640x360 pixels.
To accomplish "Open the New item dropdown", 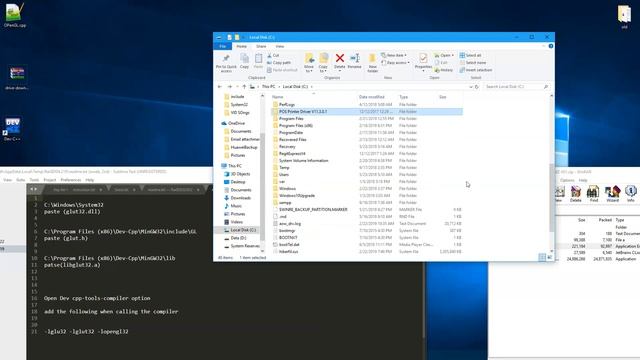I will pos(394,55).
